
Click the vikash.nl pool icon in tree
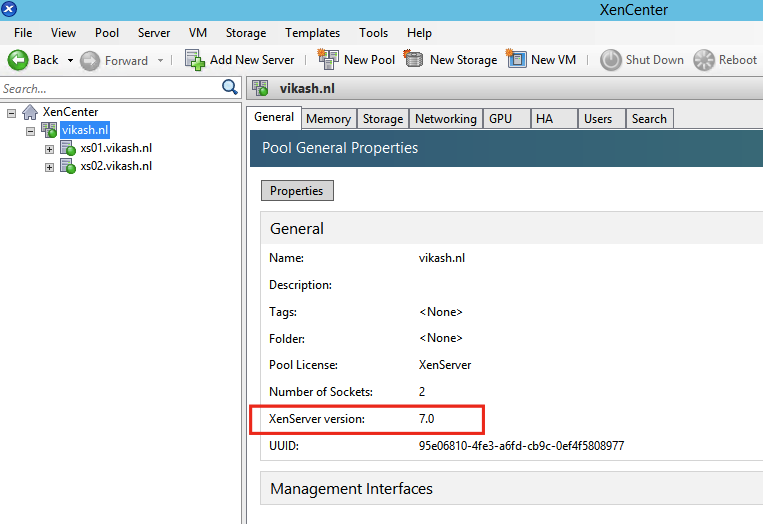[x=49, y=130]
